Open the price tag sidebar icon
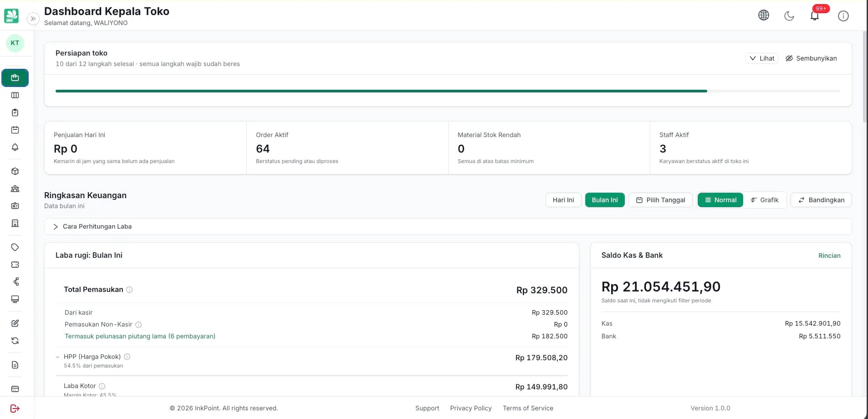The width and height of the screenshot is (868, 419). point(15,247)
